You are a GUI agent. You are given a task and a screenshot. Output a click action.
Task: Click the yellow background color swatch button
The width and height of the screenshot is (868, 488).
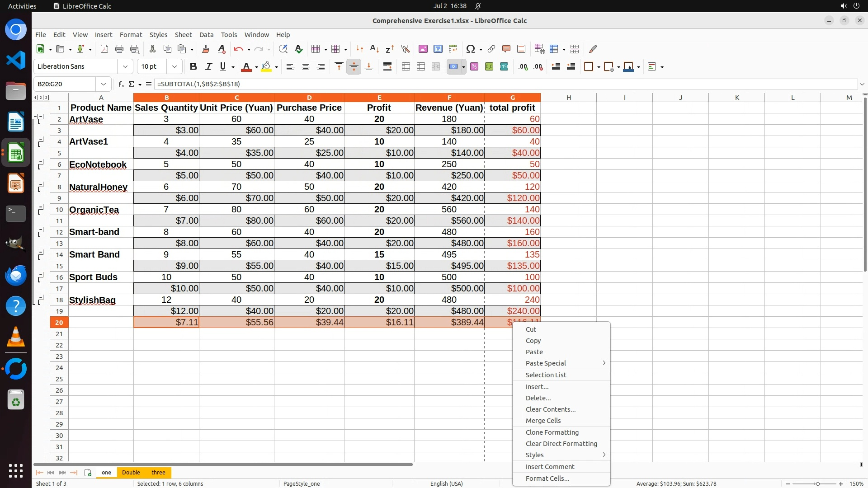(266, 66)
